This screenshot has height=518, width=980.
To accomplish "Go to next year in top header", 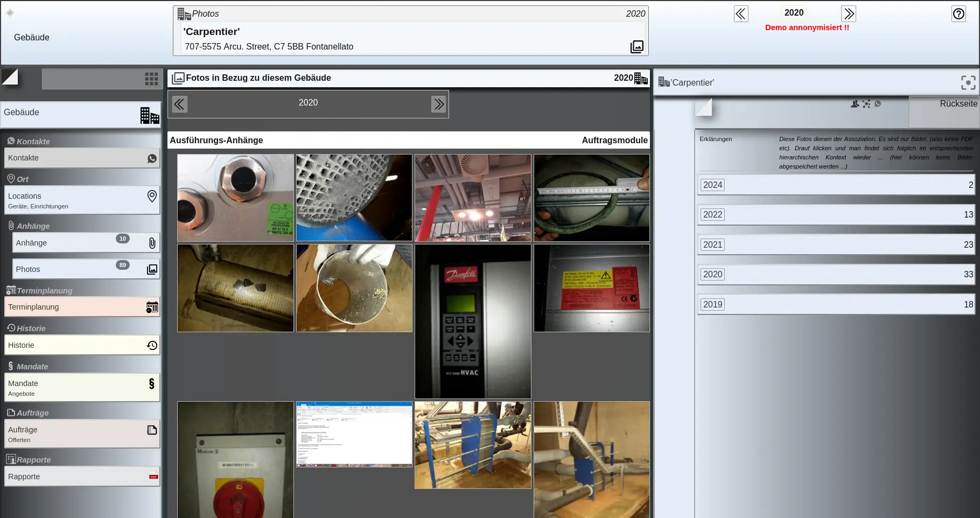I will [849, 14].
